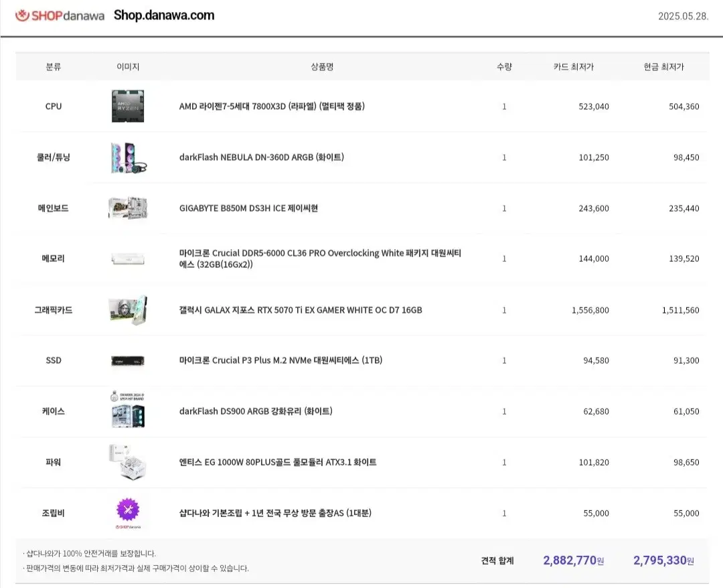Image resolution: width=723 pixels, height=588 pixels.
Task: Click the darkFlash NEBULA cooler image
Action: click(127, 157)
